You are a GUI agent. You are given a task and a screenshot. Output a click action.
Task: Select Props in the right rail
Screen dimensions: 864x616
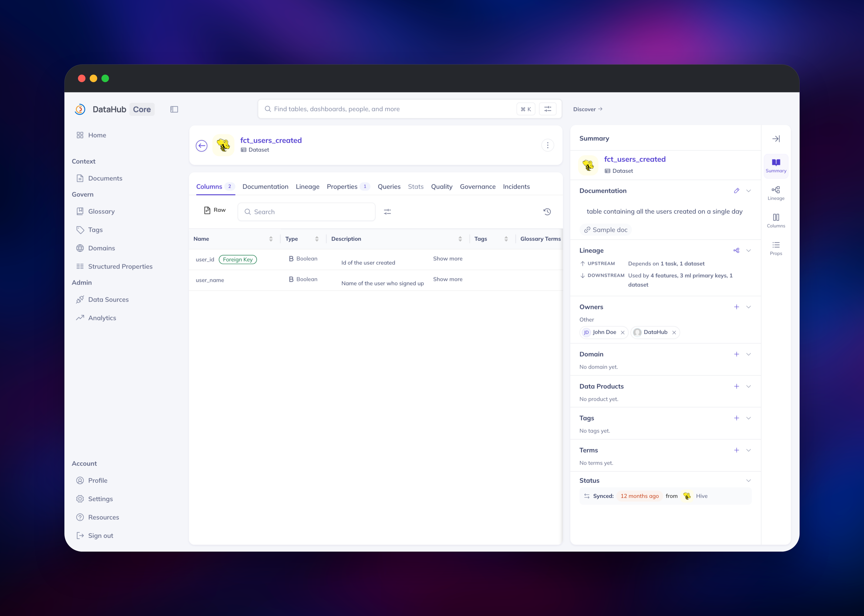point(776,248)
